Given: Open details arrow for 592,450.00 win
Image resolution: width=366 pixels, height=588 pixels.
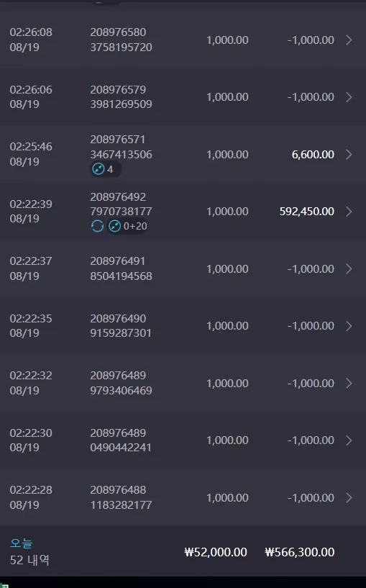Looking at the screenshot, I should point(349,212).
